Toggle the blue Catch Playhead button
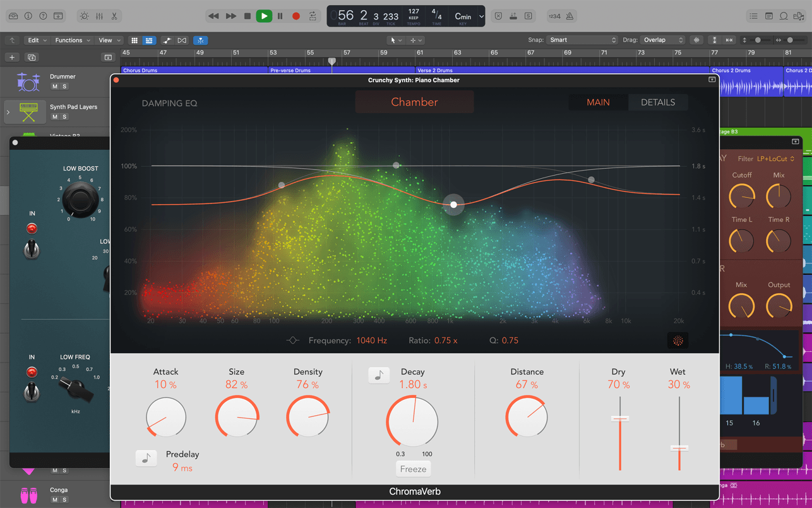The height and width of the screenshot is (508, 812). 200,40
